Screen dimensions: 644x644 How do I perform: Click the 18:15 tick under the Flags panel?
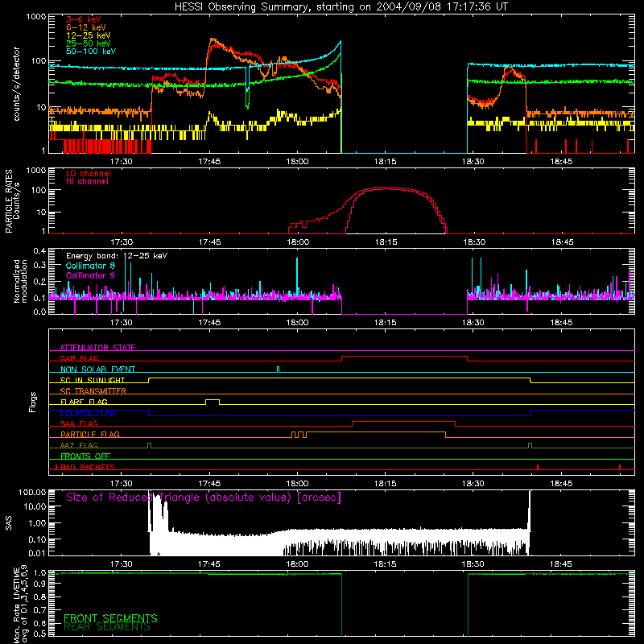[x=386, y=484]
